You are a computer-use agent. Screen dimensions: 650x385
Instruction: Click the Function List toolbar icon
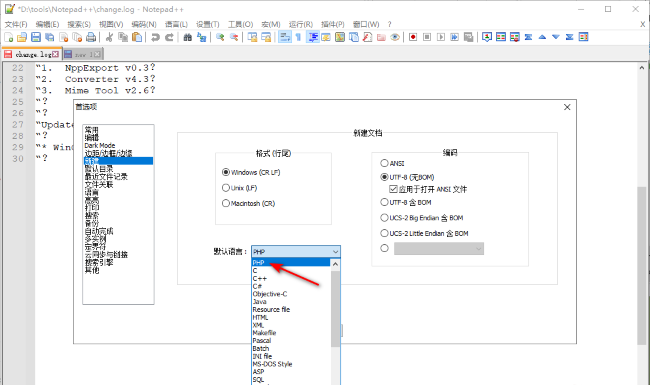click(367, 37)
